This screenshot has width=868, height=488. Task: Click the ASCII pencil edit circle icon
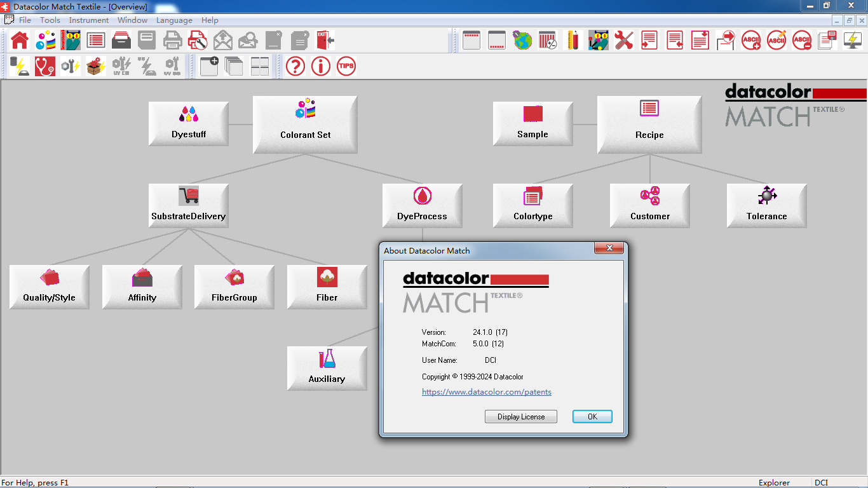[776, 41]
